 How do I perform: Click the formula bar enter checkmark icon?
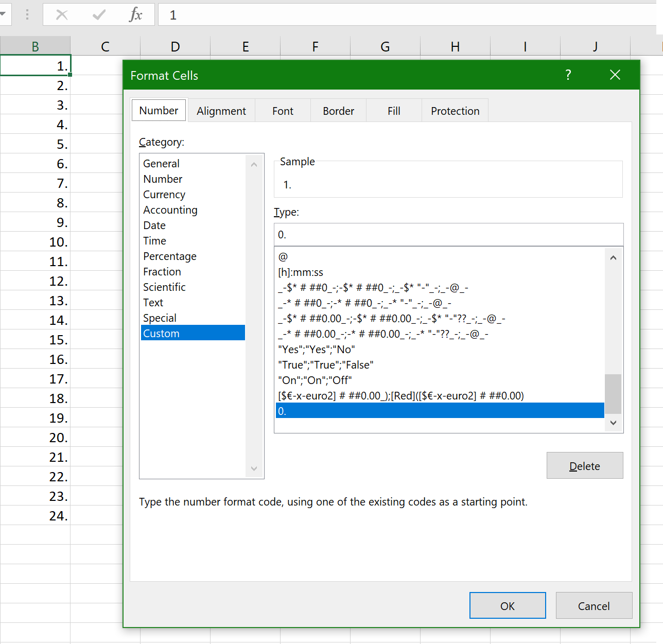point(99,15)
